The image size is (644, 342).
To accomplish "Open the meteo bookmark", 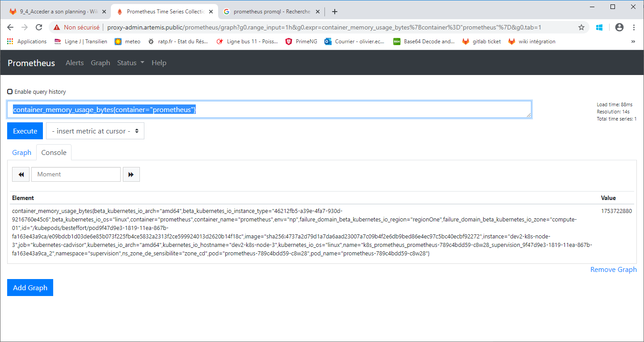I will pyautogui.click(x=127, y=41).
